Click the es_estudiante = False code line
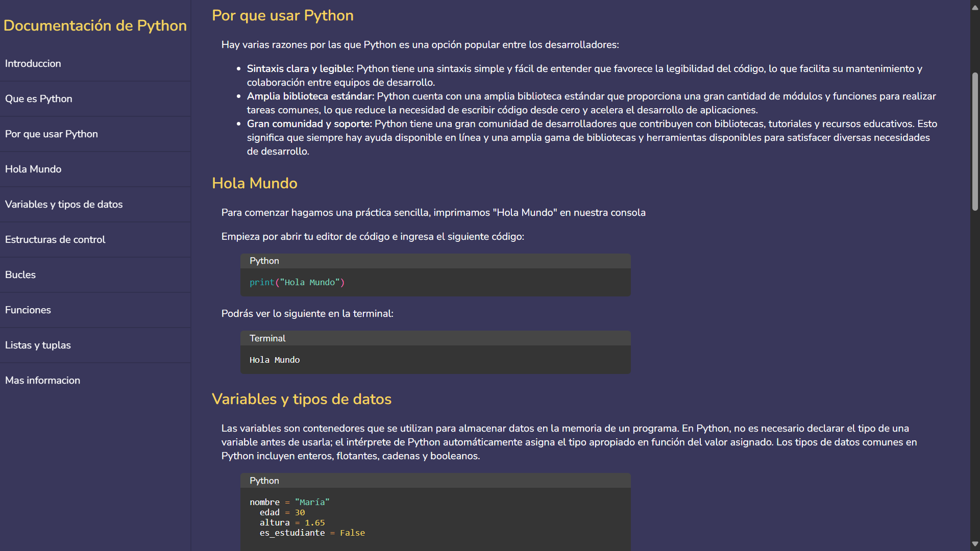This screenshot has width=980, height=551. click(312, 533)
